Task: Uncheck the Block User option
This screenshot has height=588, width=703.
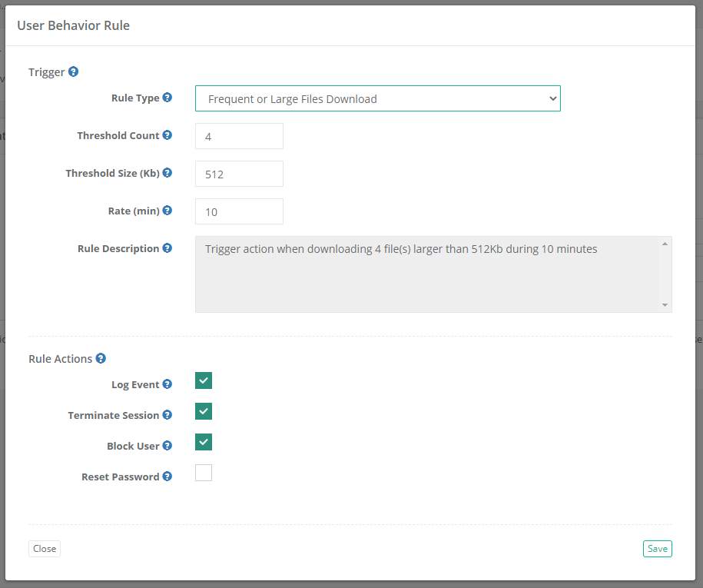Action: [x=203, y=442]
